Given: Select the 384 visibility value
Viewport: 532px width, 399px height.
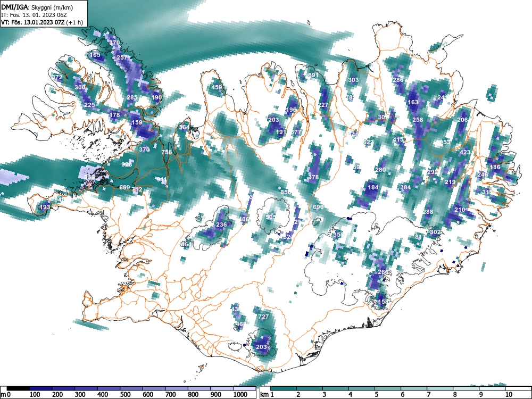Looking at the screenshot, I should pyautogui.click(x=405, y=187).
